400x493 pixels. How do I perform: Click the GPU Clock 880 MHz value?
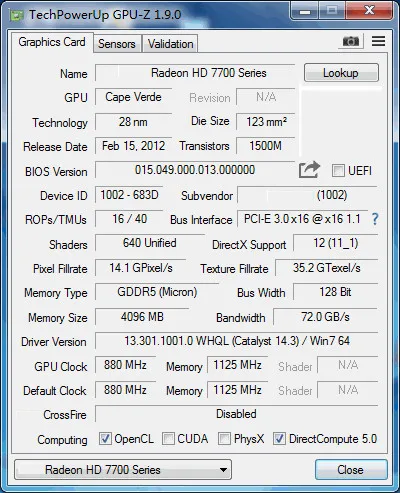tap(125, 365)
